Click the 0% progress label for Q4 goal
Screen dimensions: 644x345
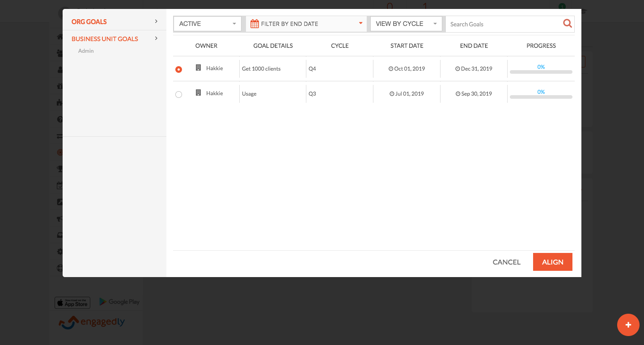point(541,67)
